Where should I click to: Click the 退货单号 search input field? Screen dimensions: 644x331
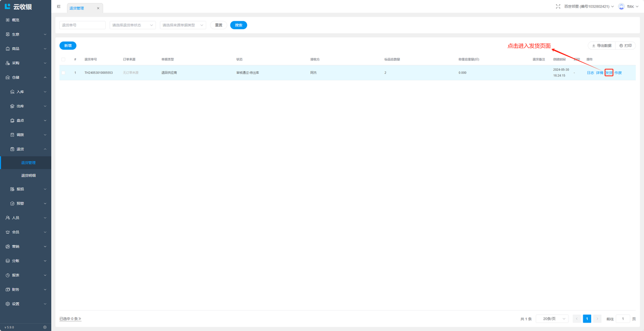(x=83, y=25)
